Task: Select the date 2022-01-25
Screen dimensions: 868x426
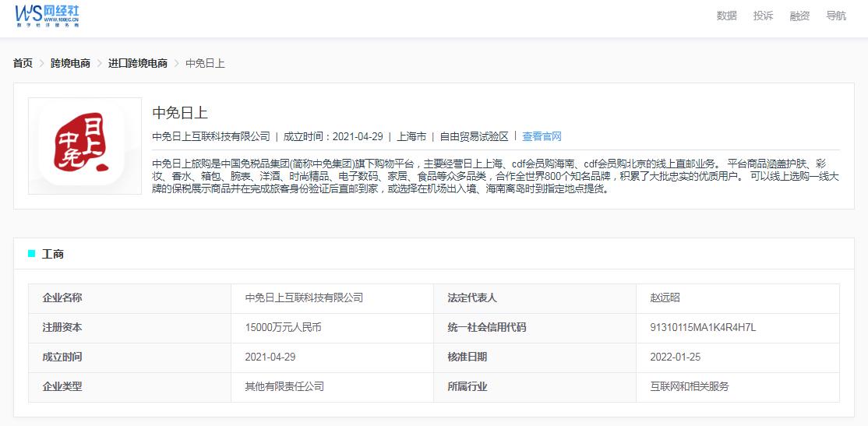Action: [x=676, y=357]
